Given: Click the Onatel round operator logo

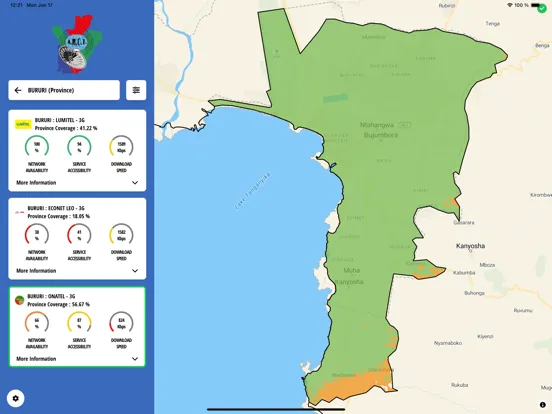Looking at the screenshot, I should point(19,300).
